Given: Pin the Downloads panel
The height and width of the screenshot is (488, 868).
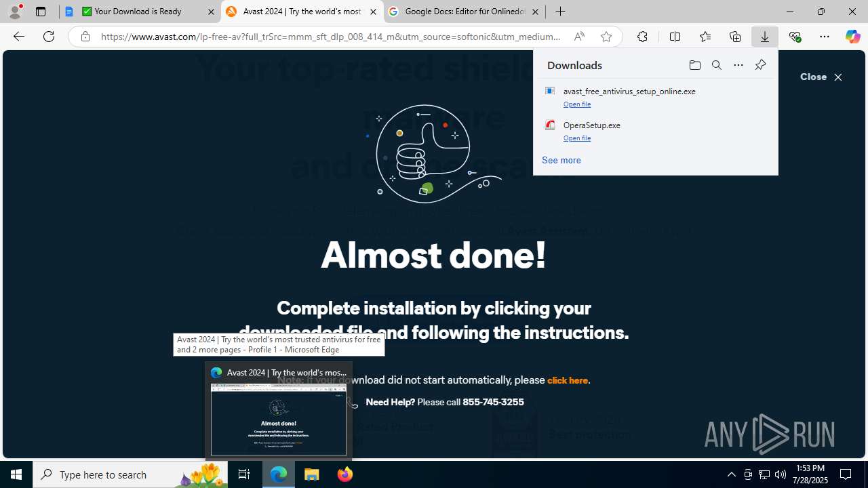Looking at the screenshot, I should tap(760, 65).
